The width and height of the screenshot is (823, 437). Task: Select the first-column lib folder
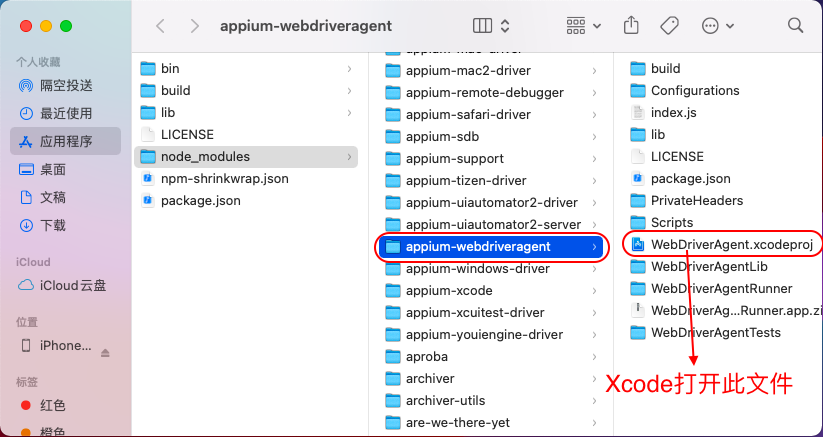click(246, 113)
